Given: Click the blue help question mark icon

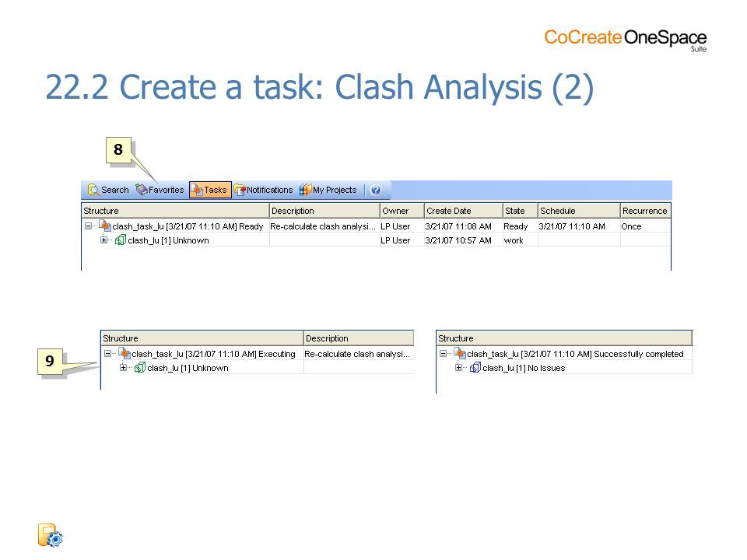Looking at the screenshot, I should pyautogui.click(x=375, y=190).
